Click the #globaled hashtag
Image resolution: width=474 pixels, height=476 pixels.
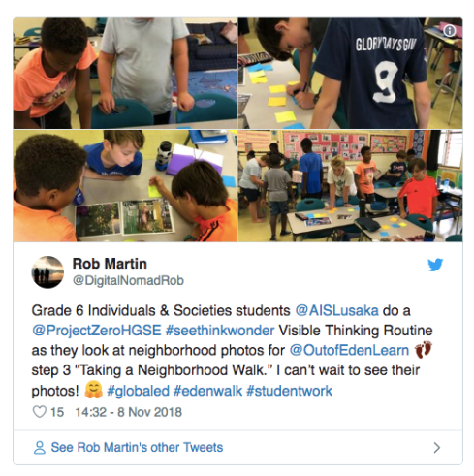(x=138, y=391)
